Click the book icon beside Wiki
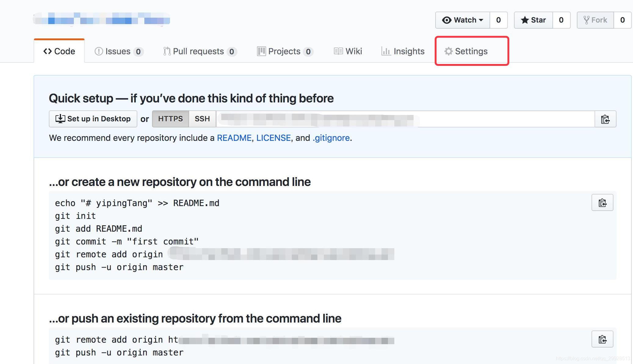This screenshot has width=633, height=364. (x=338, y=51)
